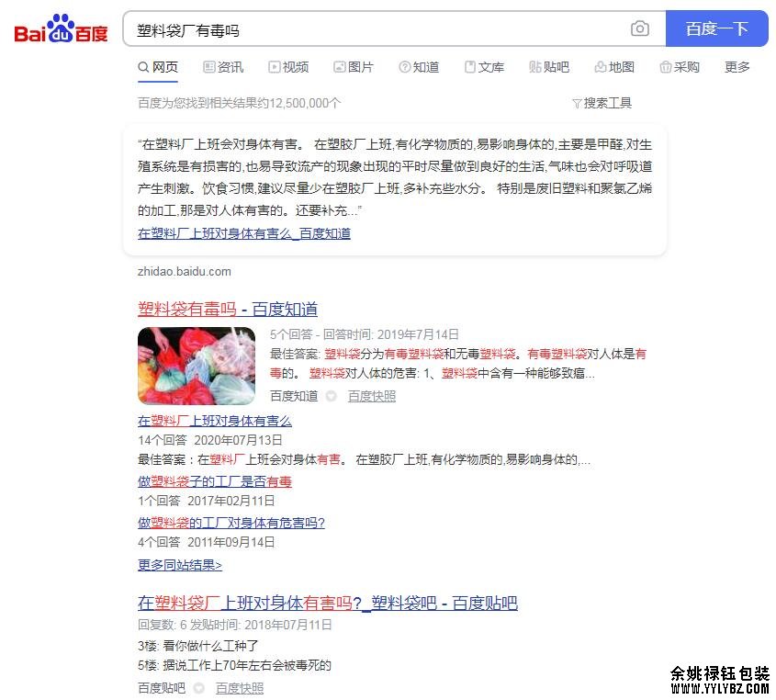Click the 百度一下 search button

[x=716, y=28]
